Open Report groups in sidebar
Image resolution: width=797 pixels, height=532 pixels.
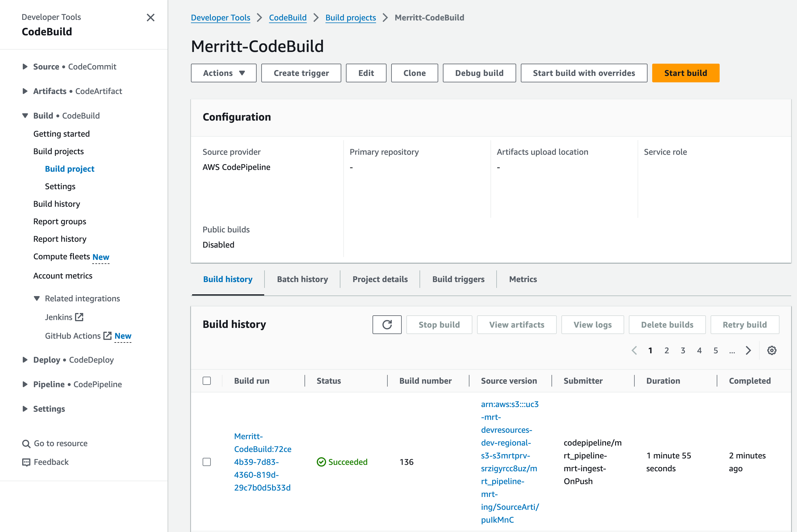(60, 221)
